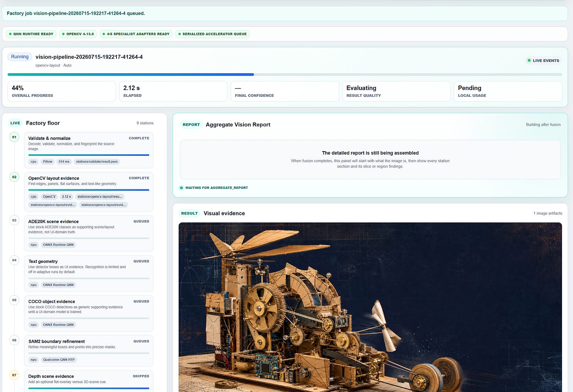Open the wooden machine image artifact

click(370, 307)
